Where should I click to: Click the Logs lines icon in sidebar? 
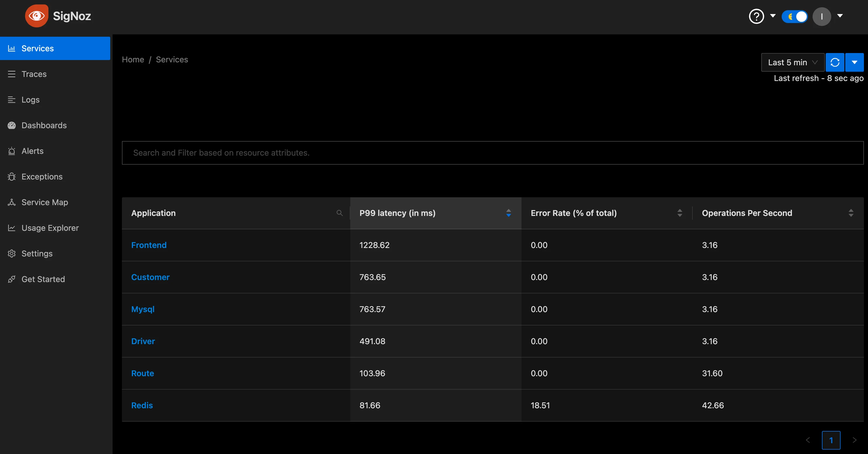(11, 100)
